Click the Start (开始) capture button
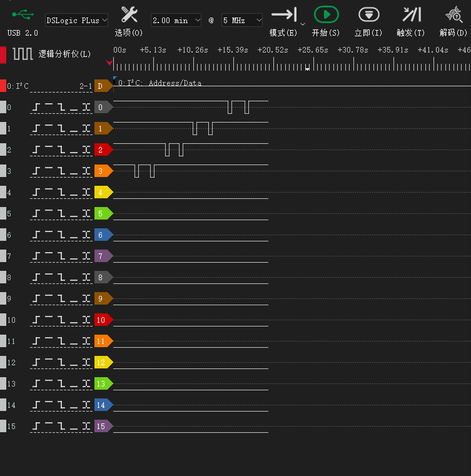This screenshot has height=476, width=471. click(x=326, y=15)
